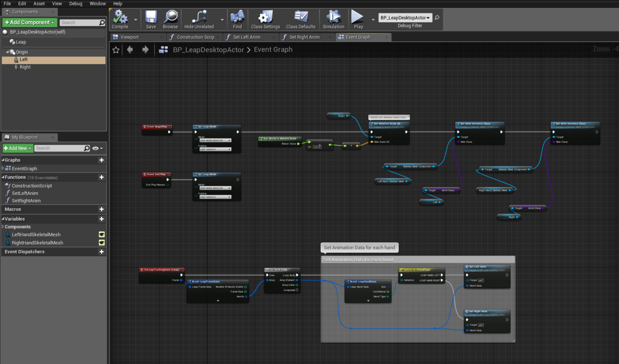Click the Hide Unrelated toolbar icon
This screenshot has height=364, width=619.
click(199, 17)
